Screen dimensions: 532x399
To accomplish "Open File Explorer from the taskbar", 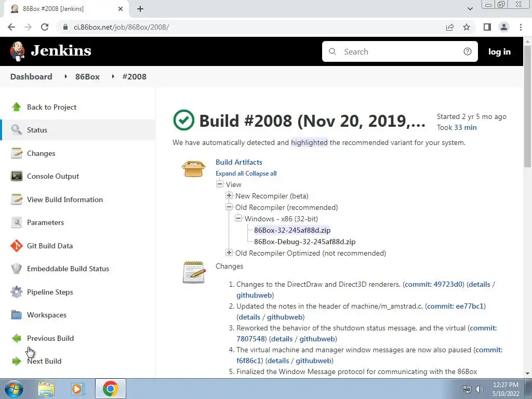I will 46,389.
